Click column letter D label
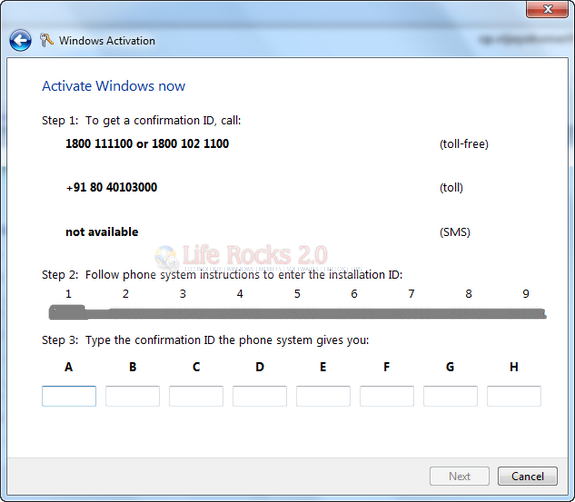This screenshot has width=575, height=502. pos(260,367)
